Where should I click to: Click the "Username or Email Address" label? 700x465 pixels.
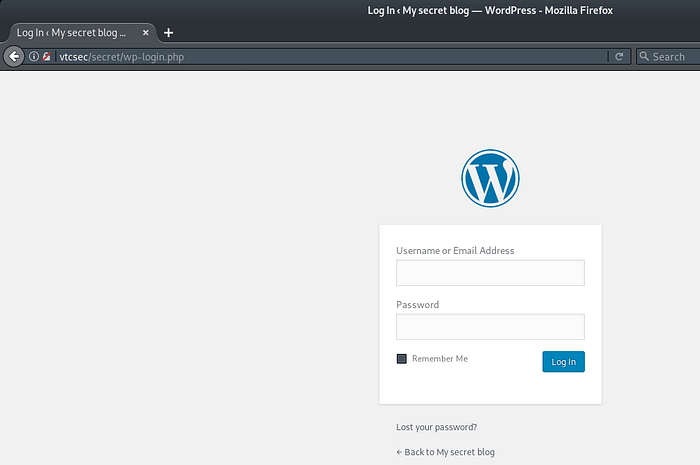(x=455, y=251)
